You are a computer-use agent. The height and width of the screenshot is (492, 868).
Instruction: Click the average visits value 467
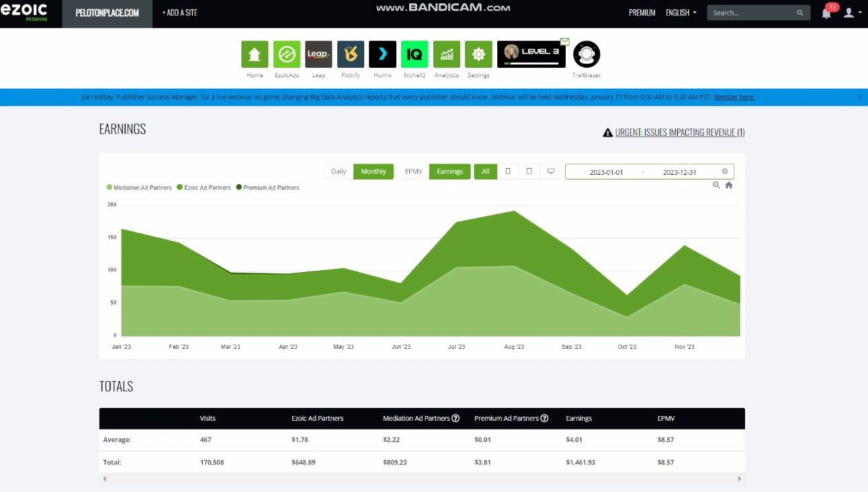coord(206,440)
